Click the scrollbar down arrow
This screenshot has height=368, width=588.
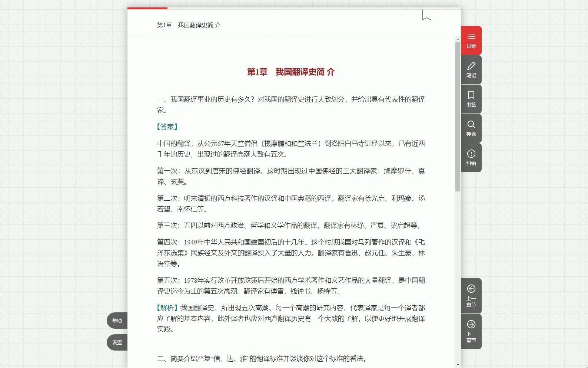click(458, 365)
